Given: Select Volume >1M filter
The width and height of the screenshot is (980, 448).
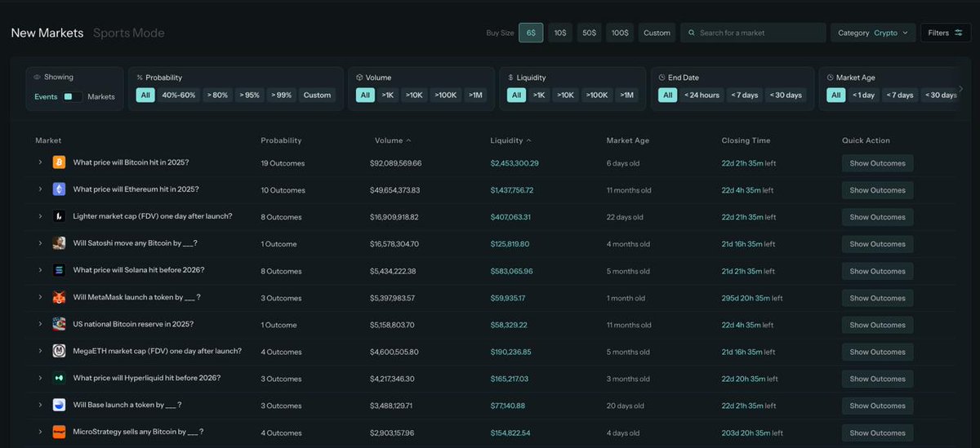Looking at the screenshot, I should click(475, 95).
